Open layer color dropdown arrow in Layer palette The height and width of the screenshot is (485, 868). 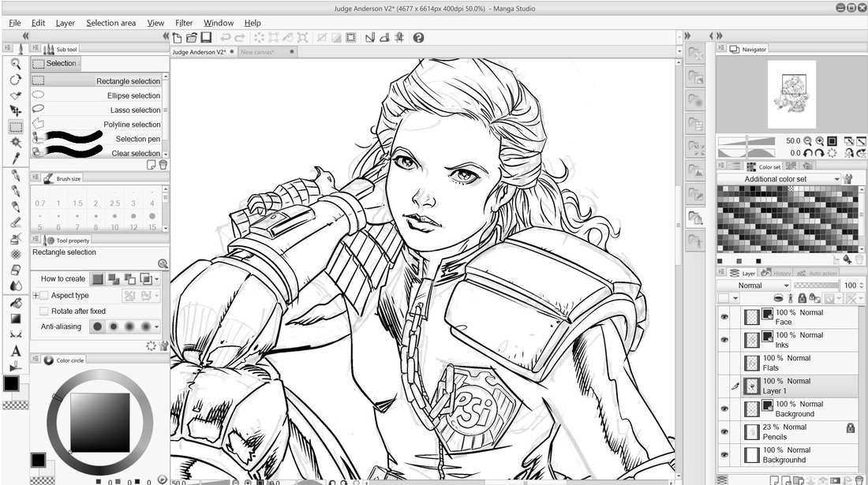point(735,299)
